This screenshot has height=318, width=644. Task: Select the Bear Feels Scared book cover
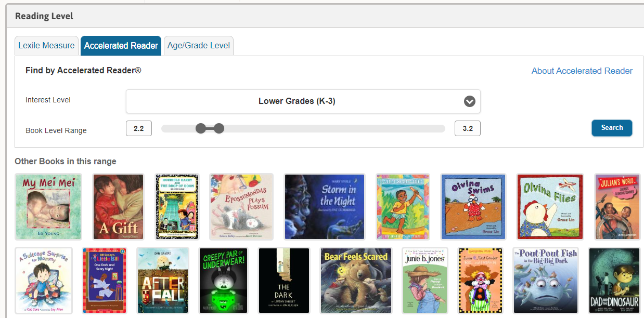coord(356,281)
